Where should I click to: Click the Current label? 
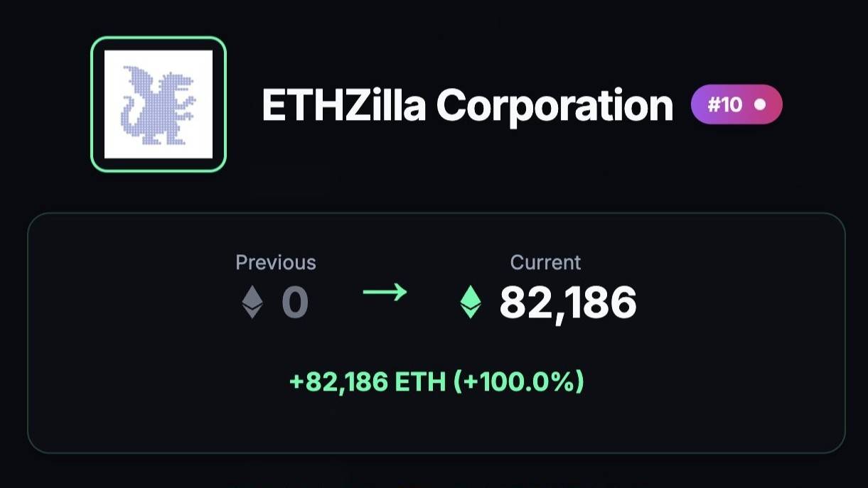click(545, 262)
